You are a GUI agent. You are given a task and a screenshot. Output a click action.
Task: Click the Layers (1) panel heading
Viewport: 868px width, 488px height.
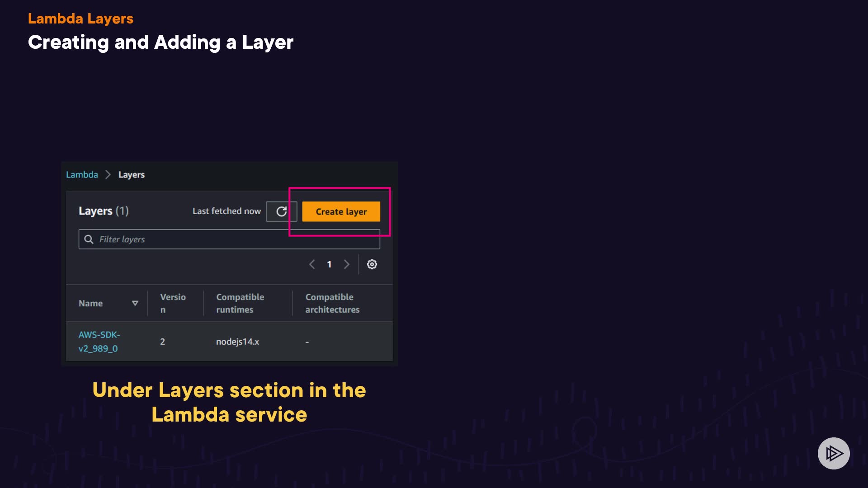[x=104, y=211]
